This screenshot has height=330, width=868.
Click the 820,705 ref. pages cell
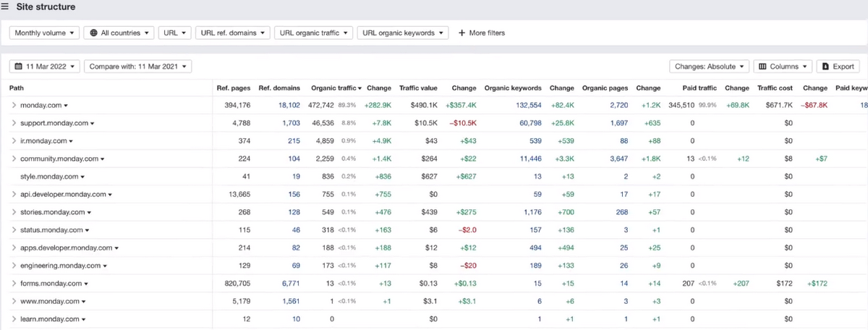(237, 284)
